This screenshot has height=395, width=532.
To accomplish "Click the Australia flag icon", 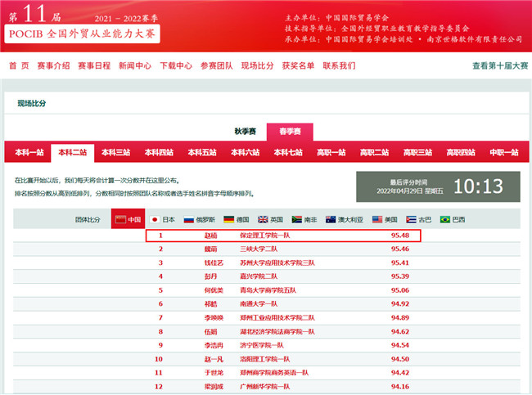I will tap(331, 219).
